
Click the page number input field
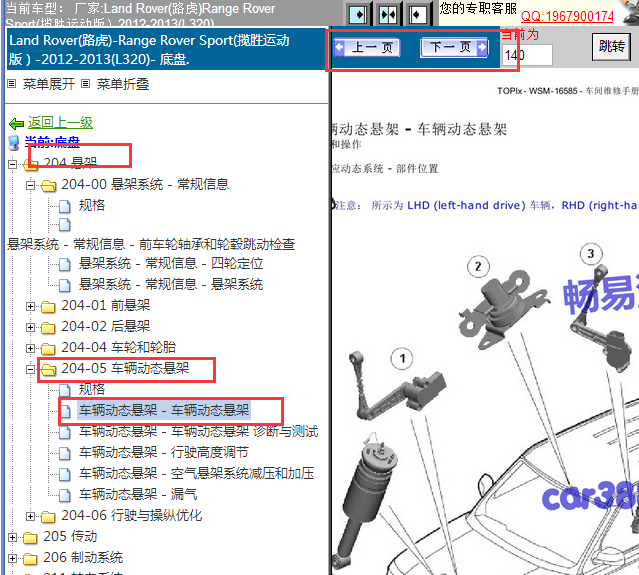(527, 55)
